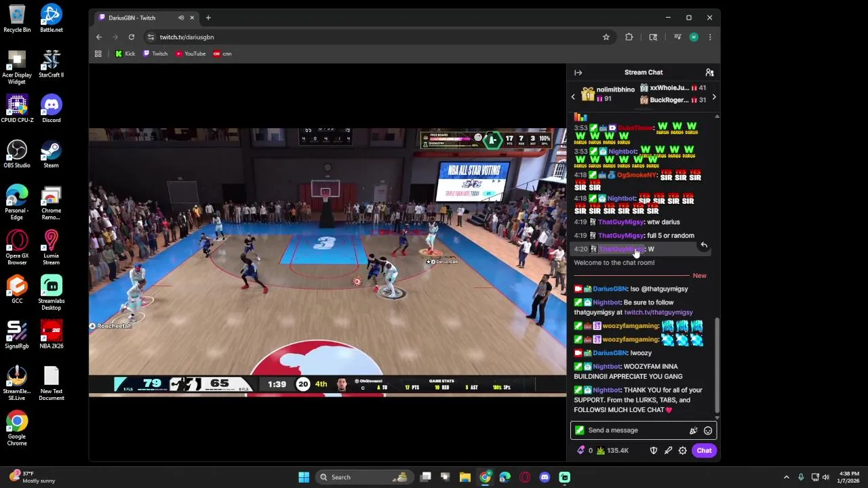Bookmark this page with the star

point(606,37)
